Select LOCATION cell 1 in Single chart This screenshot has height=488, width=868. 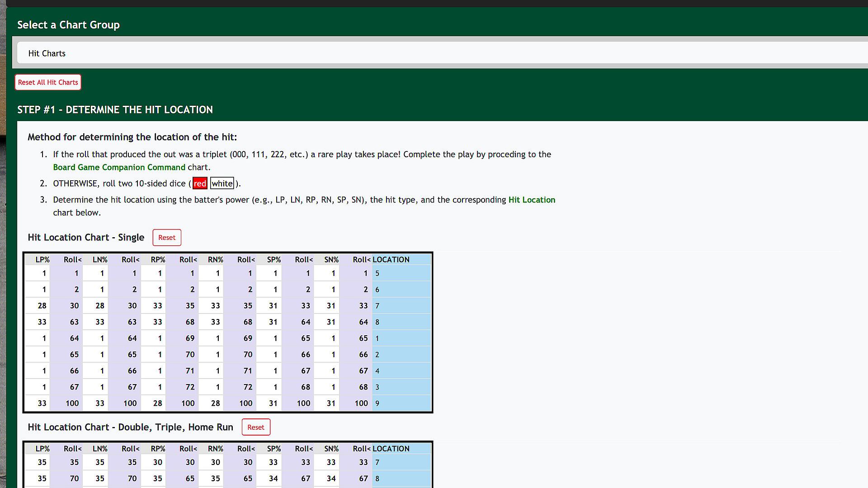click(401, 338)
